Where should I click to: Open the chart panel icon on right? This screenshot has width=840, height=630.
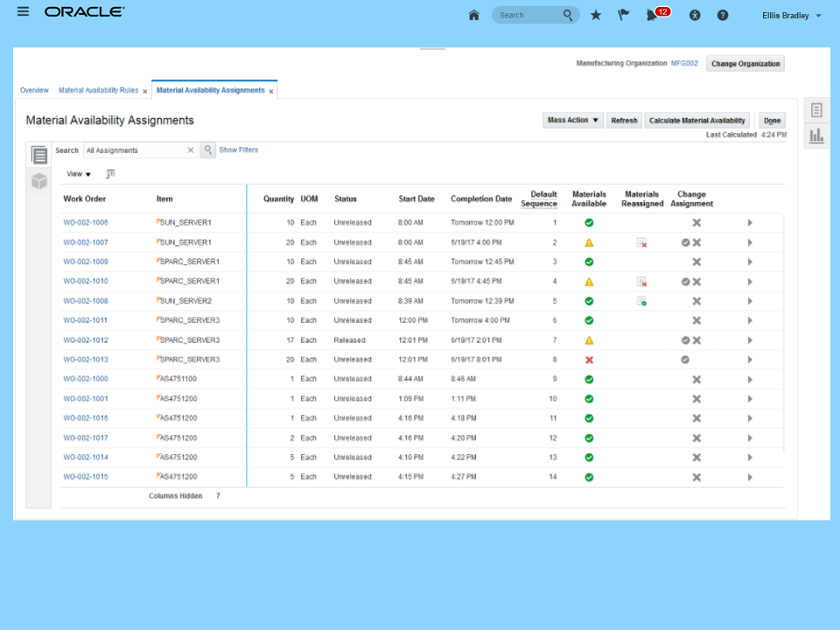pos(816,136)
